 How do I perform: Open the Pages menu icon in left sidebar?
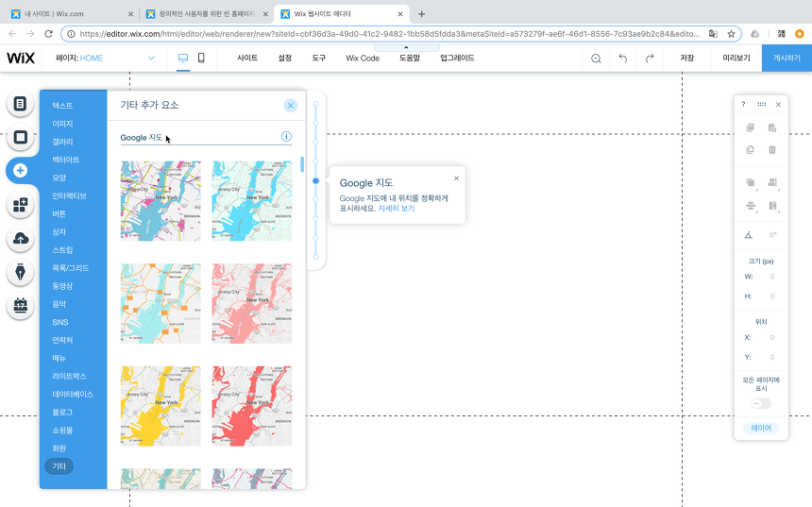pyautogui.click(x=20, y=104)
